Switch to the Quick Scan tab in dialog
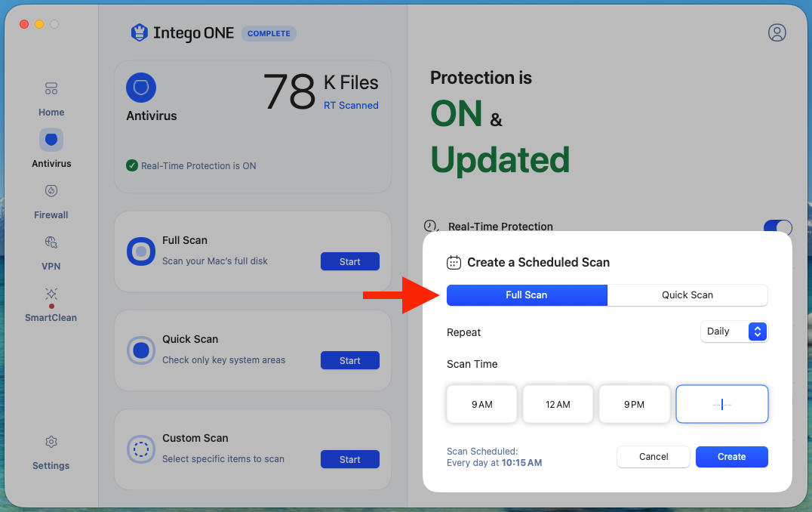812x512 pixels. [x=687, y=295]
